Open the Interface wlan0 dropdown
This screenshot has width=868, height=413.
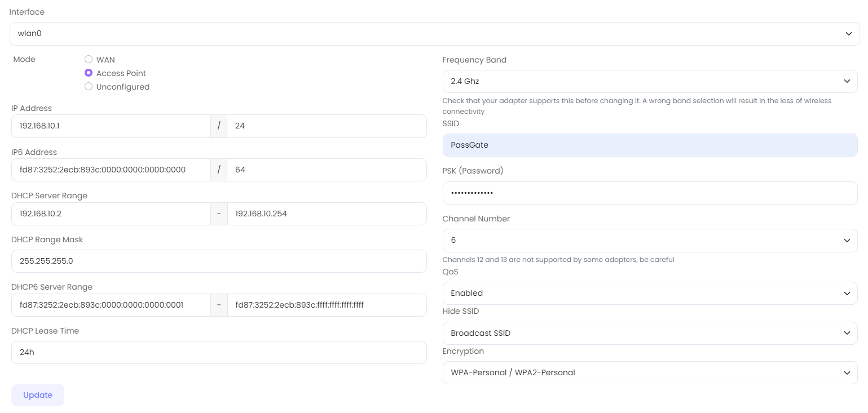[434, 34]
